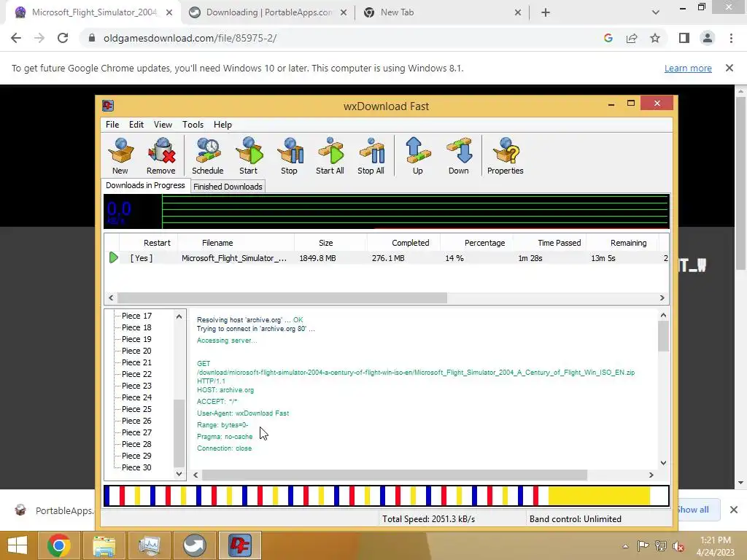The height and width of the screenshot is (560, 747).
Task: Close the Microsoft_Flight_Simulator browser tab
Action: pos(169,12)
